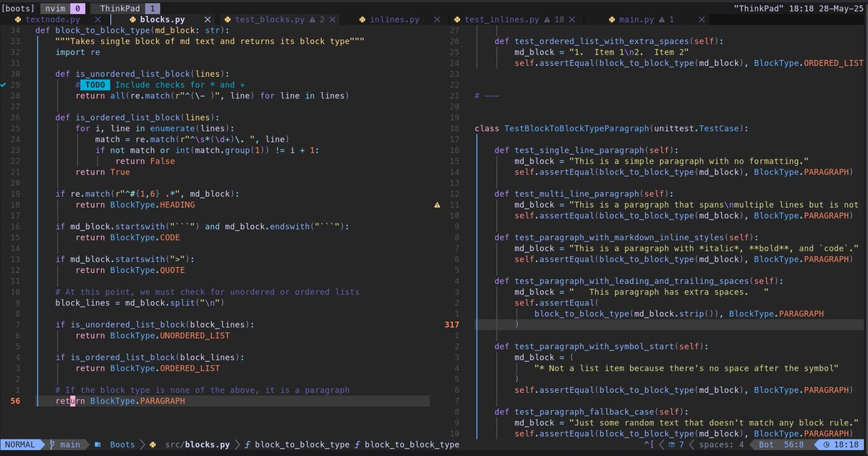
Task: Click 'class TestBlockToBlockTypeParagraph' line
Action: (x=611, y=128)
